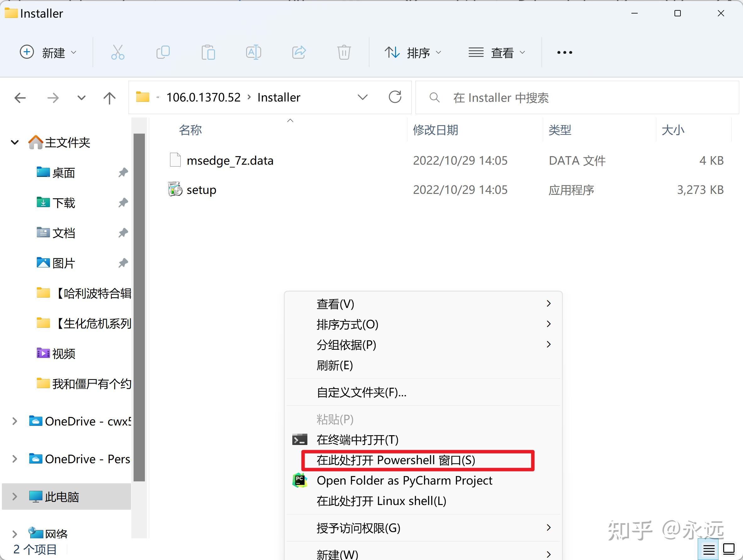This screenshot has height=560, width=743.
Task: Click the Share toolbar icon
Action: [299, 52]
